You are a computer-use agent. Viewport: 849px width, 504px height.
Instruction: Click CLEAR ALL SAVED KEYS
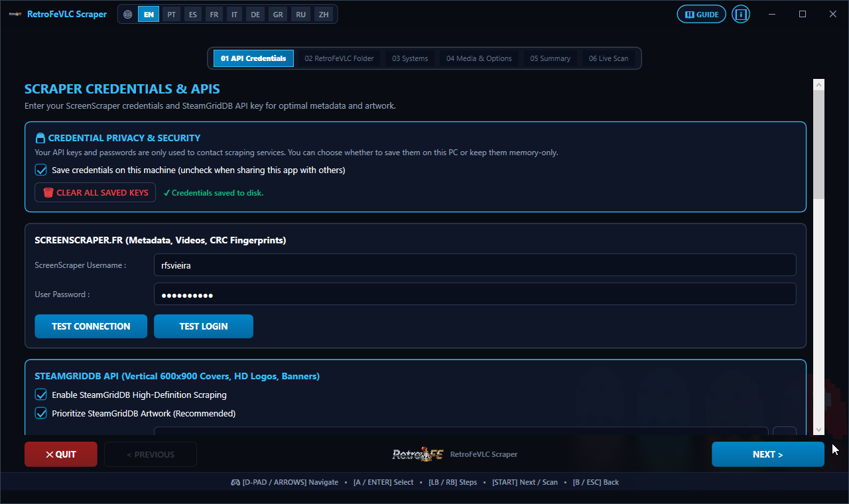point(96,192)
